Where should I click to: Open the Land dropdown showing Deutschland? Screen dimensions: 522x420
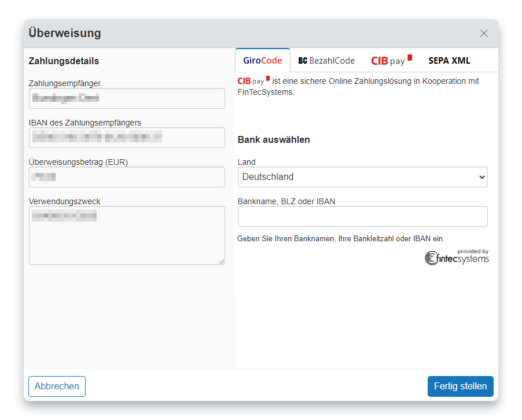click(x=362, y=177)
